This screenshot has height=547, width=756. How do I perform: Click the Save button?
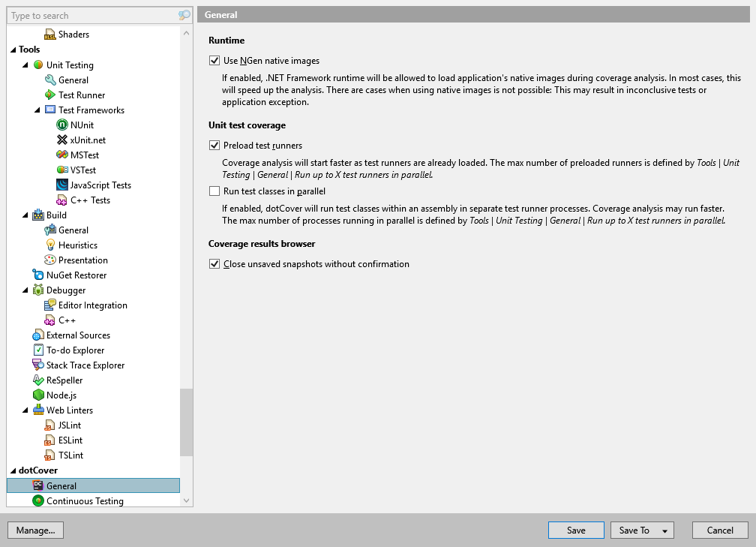click(576, 530)
